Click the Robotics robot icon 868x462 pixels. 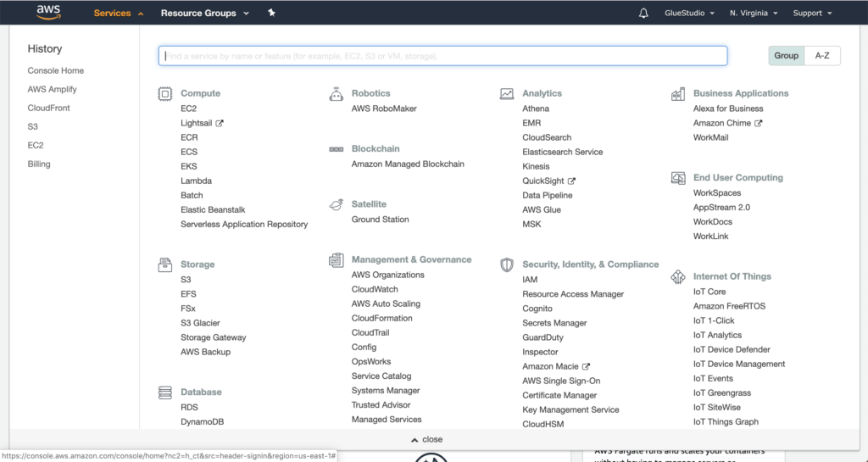pos(336,93)
